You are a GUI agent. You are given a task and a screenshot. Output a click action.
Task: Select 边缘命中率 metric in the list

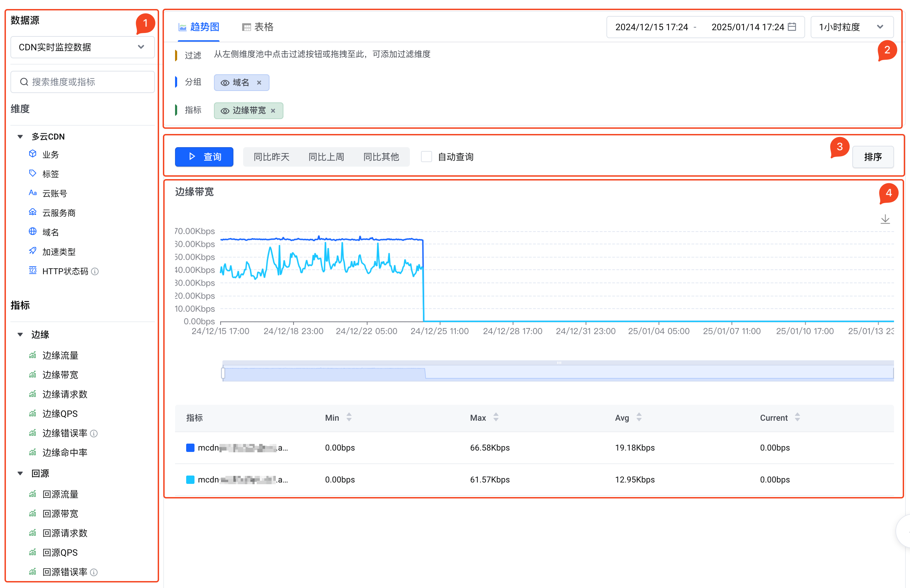(x=65, y=453)
